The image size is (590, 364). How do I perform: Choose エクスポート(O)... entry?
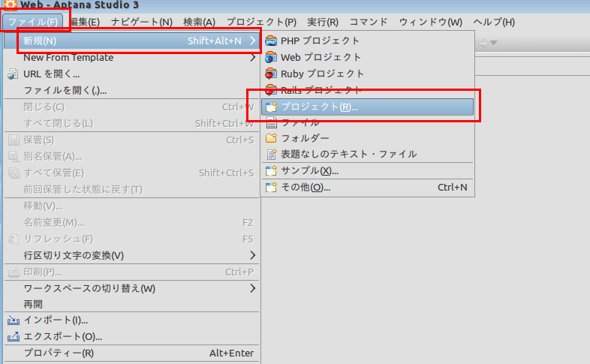[x=131, y=336]
